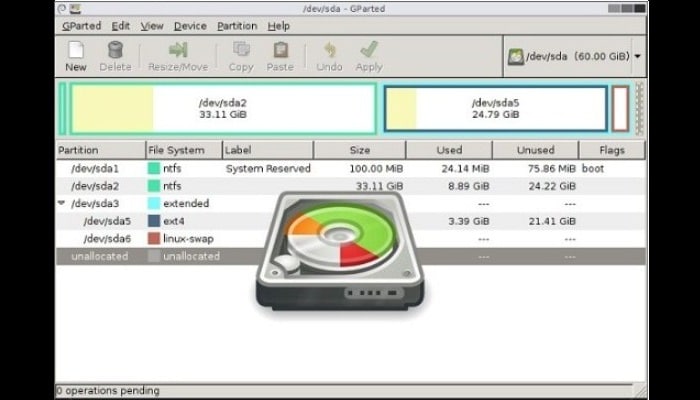Open the Partition menu
The height and width of the screenshot is (400, 700).
click(237, 26)
